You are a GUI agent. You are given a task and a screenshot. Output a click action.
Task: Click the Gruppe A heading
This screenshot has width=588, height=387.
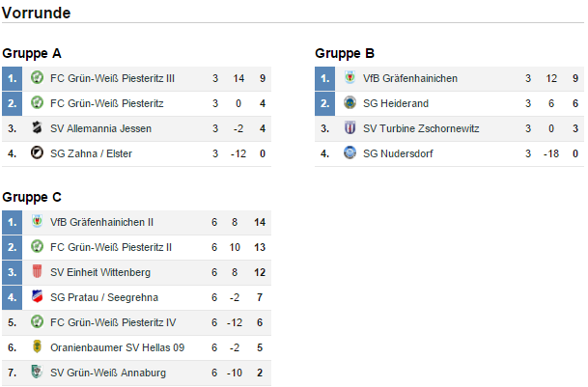click(x=32, y=53)
